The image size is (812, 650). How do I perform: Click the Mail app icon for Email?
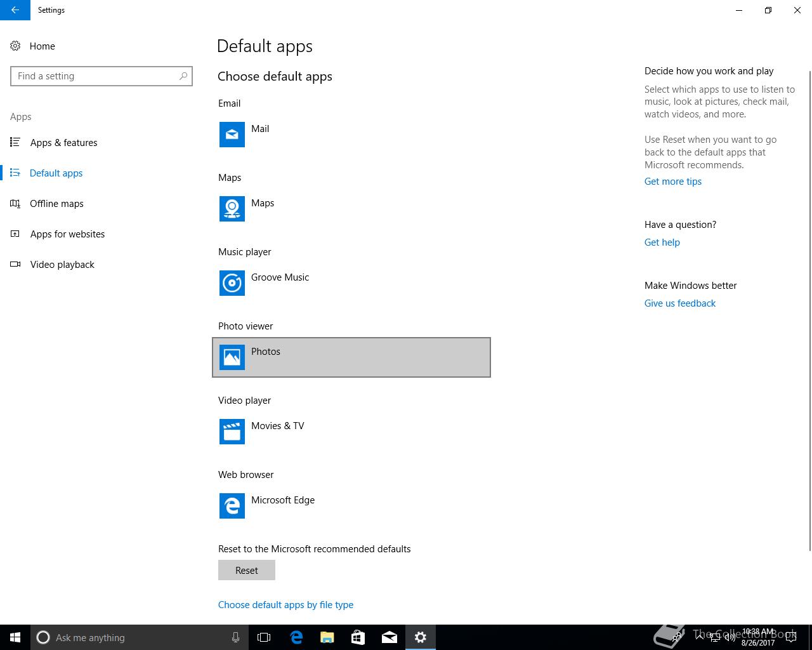tap(232, 135)
